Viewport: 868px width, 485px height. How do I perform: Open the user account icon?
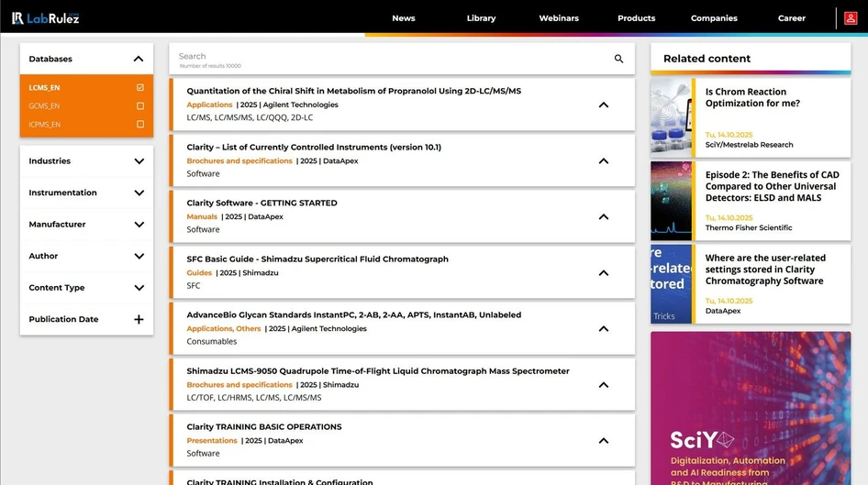(851, 18)
